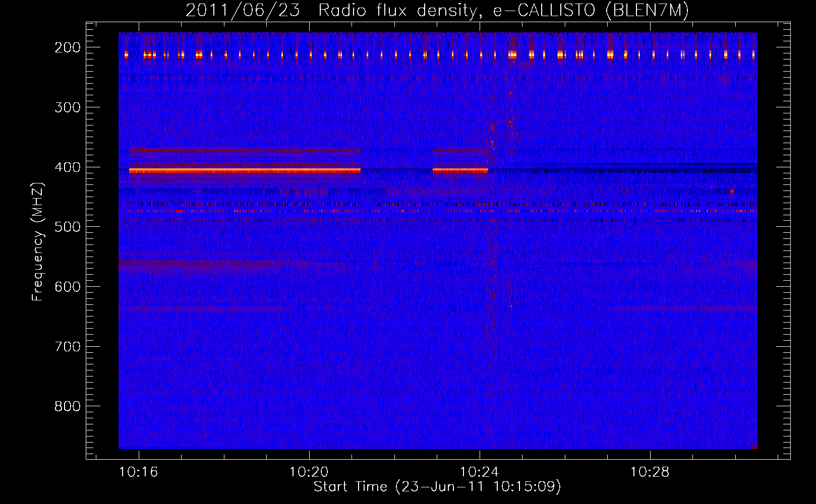Click the "Start Time (23-Jun-11 10:15:09)" label

(x=437, y=487)
